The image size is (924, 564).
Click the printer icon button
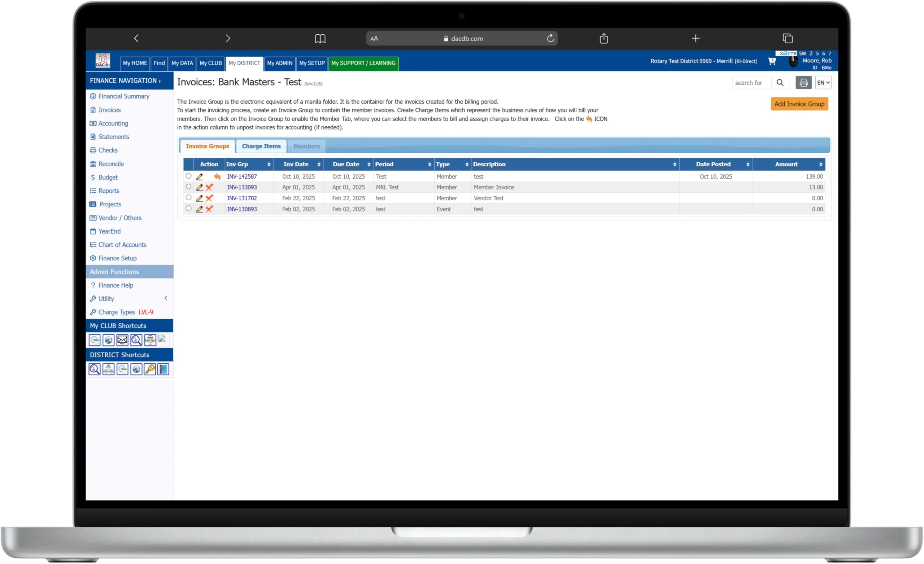click(x=803, y=83)
